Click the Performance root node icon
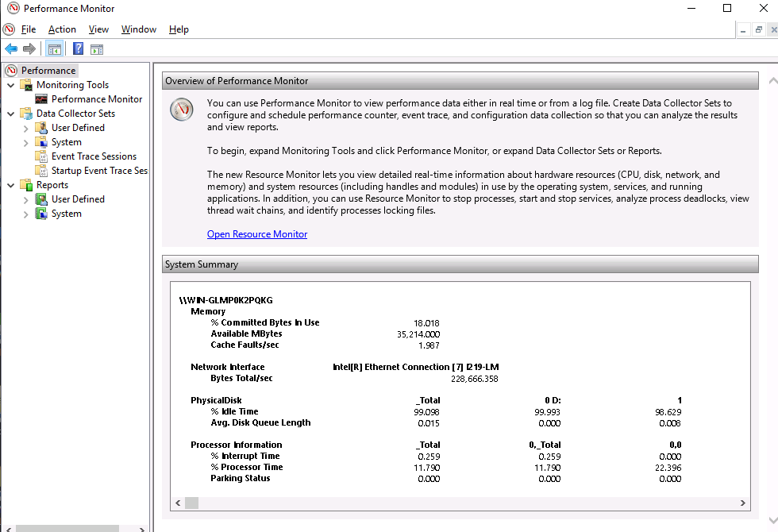 click(x=11, y=71)
